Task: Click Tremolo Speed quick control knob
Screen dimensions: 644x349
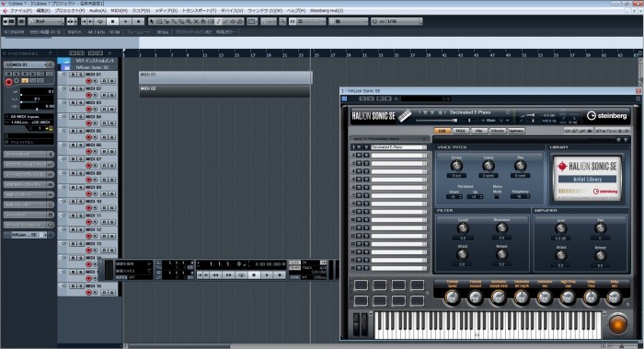Action: click(453, 297)
